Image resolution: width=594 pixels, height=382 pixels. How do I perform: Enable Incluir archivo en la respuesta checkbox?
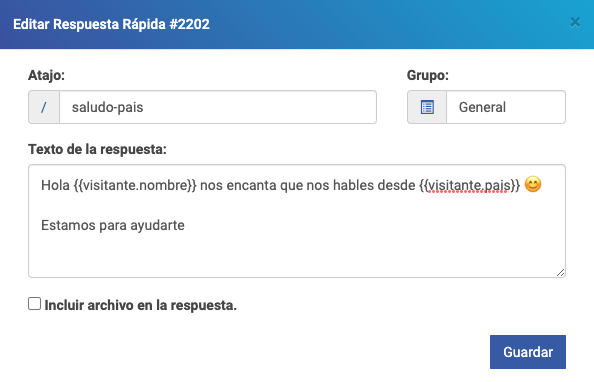click(x=34, y=304)
